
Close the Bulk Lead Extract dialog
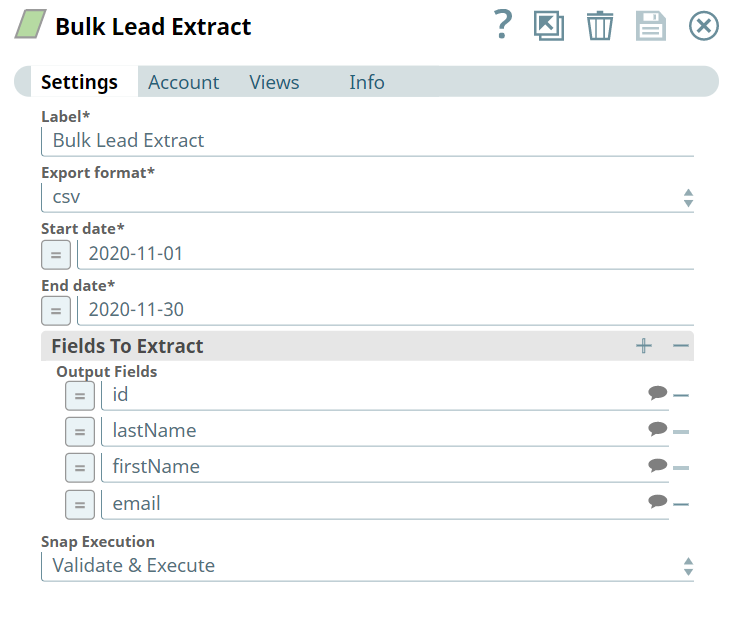pos(703,26)
